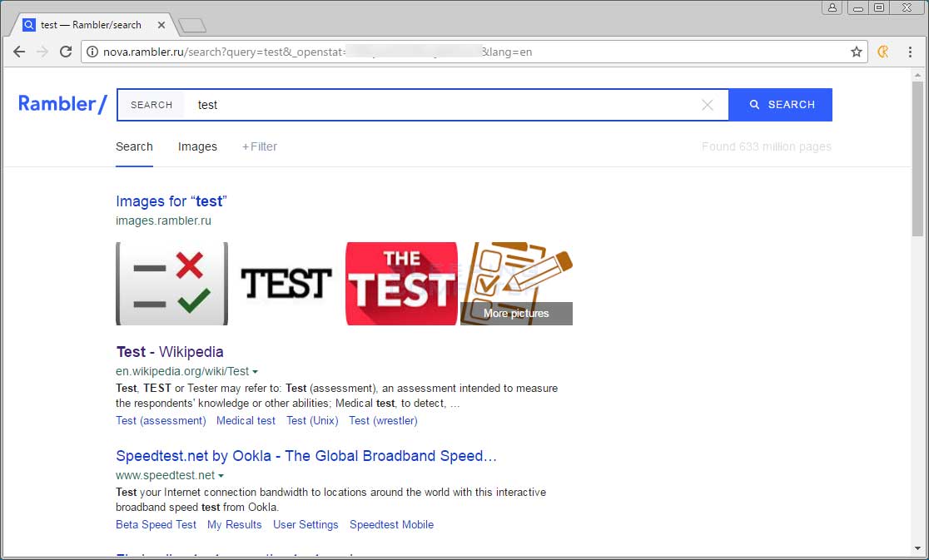
Task: Open Chrome's three-dot menu
Action: pos(910,52)
